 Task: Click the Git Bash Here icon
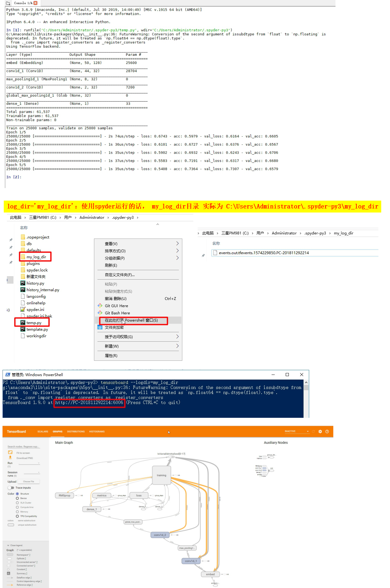click(100, 313)
